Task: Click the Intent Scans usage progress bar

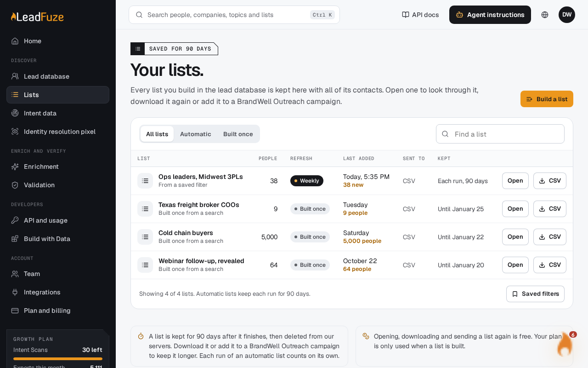Action: tap(58, 359)
